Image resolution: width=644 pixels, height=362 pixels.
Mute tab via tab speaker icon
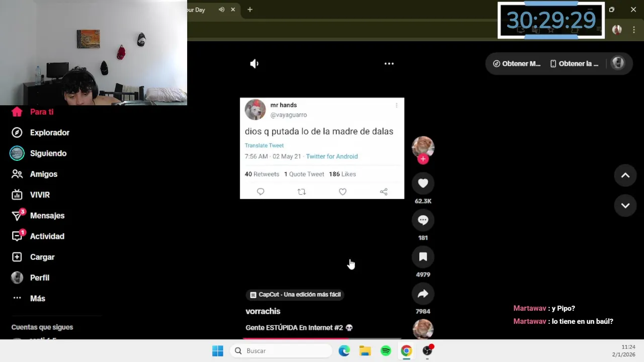click(x=221, y=10)
